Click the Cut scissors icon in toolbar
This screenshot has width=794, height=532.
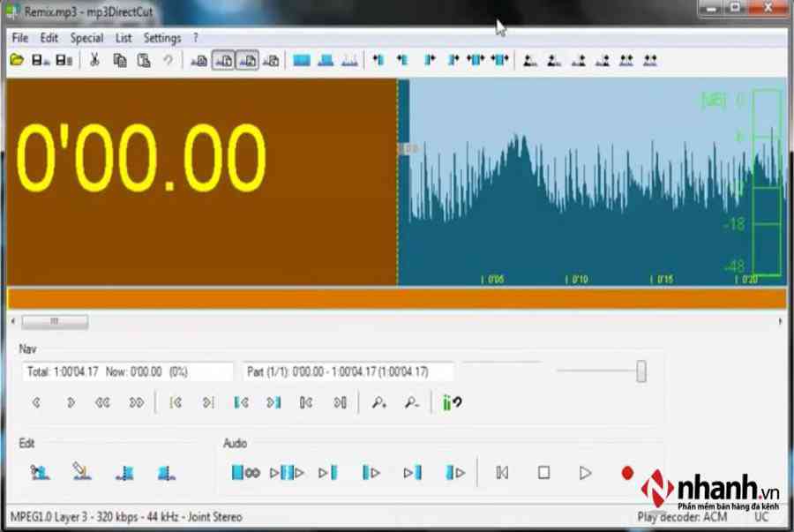(x=94, y=61)
